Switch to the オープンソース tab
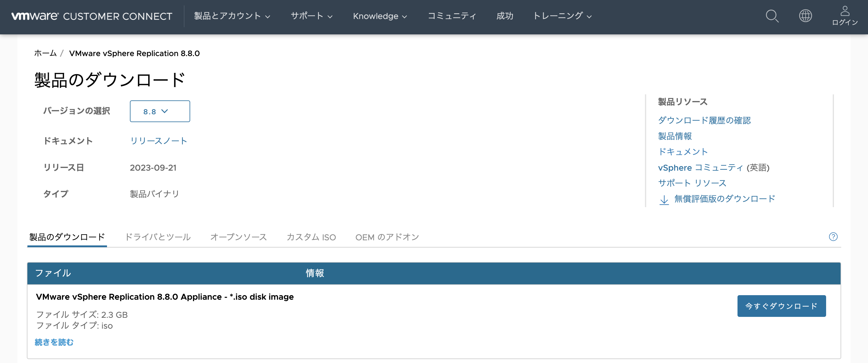868x363 pixels. [239, 237]
